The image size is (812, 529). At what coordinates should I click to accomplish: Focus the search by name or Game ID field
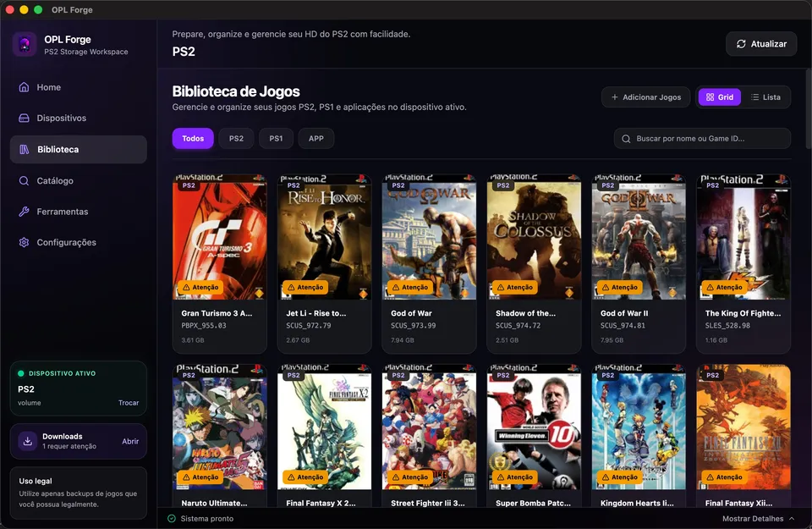702,138
